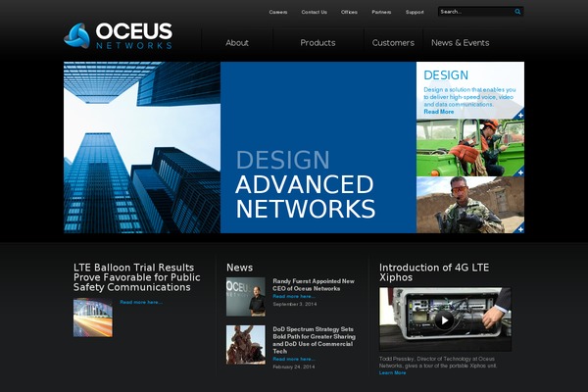The height and width of the screenshot is (392, 588).
Task: Click Read more under DoD Spectrum article
Action: point(294,359)
